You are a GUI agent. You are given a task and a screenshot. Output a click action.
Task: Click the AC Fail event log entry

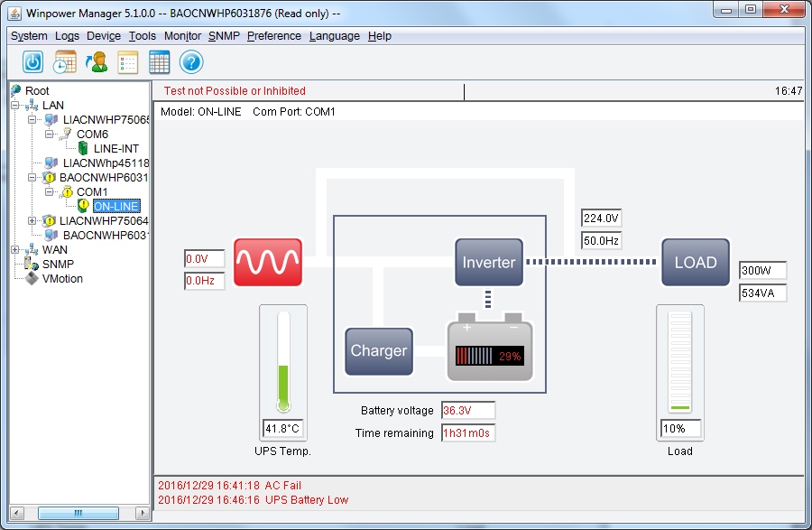coord(229,486)
